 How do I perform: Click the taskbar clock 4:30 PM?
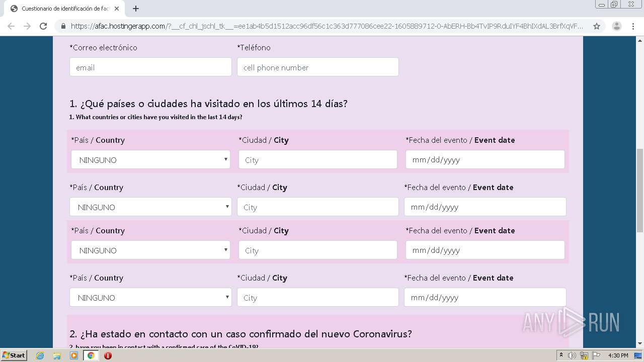tap(618, 355)
